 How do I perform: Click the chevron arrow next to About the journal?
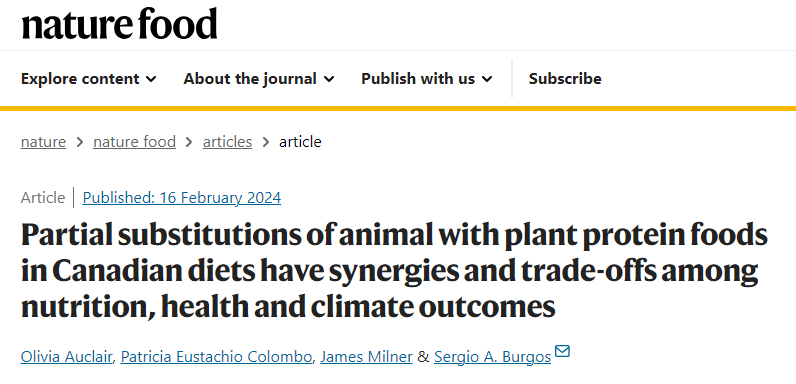pyautogui.click(x=329, y=79)
